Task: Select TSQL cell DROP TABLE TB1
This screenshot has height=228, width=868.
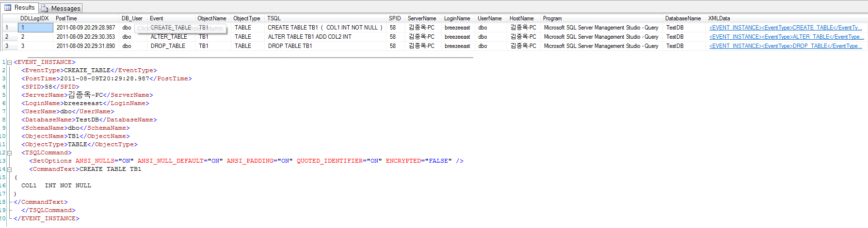Action: (x=326, y=46)
